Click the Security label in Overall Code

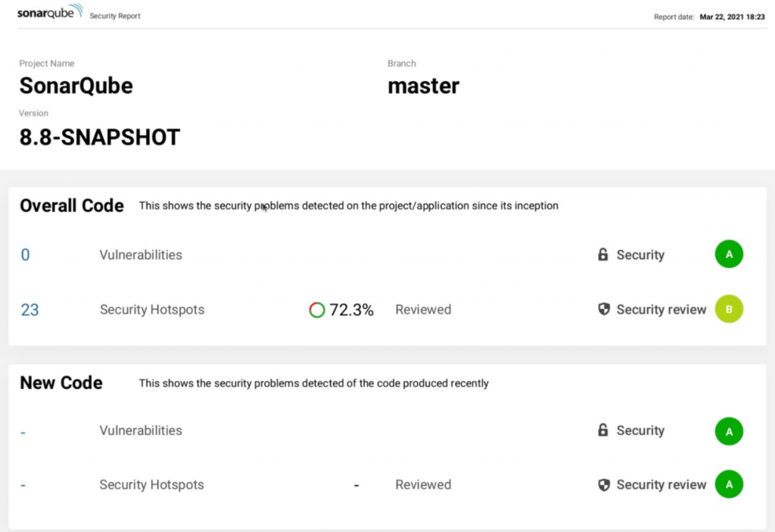640,254
